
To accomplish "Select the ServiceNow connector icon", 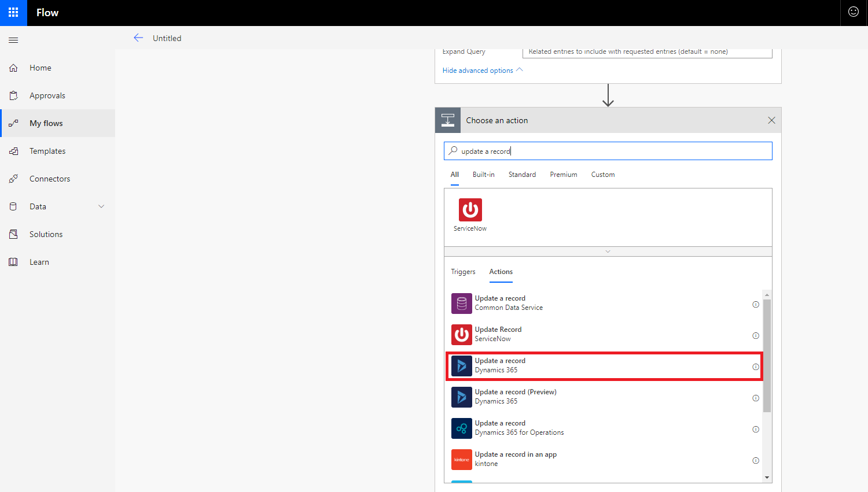I will (470, 210).
